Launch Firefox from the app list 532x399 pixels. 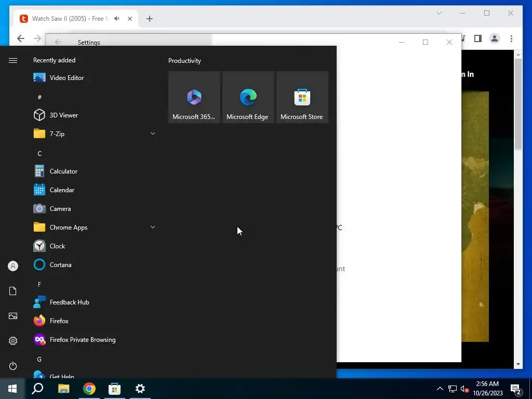pyautogui.click(x=94, y=321)
